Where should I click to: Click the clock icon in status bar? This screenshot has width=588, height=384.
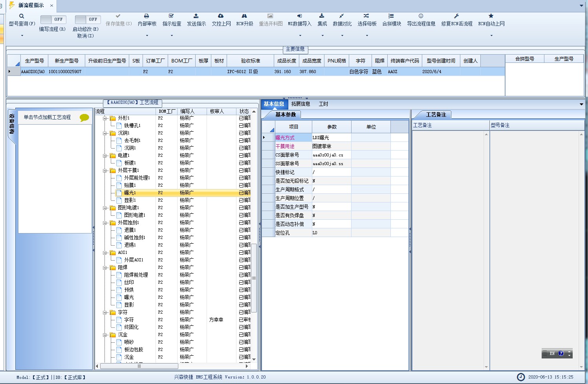tap(521, 377)
